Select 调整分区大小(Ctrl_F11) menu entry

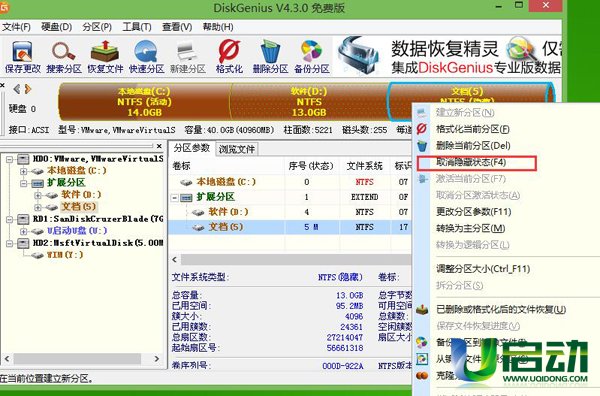483,269
